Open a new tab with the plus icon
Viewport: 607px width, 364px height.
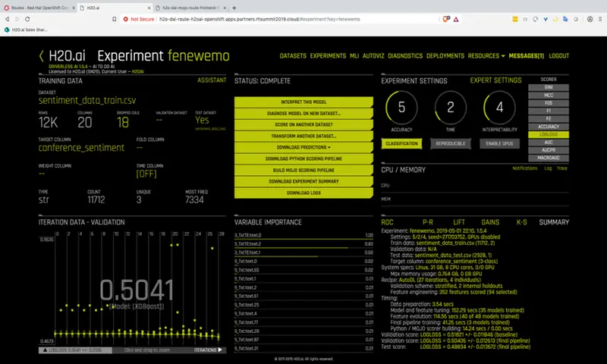(234, 8)
